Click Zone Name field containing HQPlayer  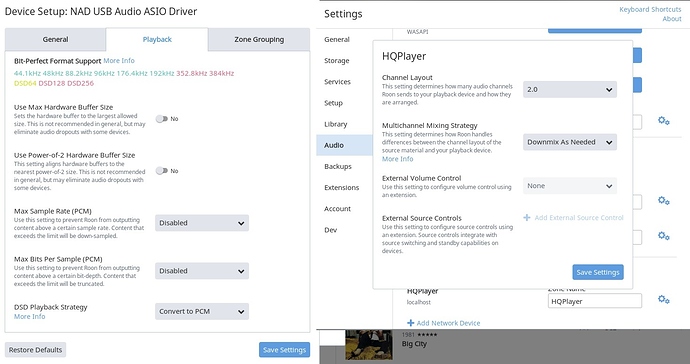click(x=595, y=301)
